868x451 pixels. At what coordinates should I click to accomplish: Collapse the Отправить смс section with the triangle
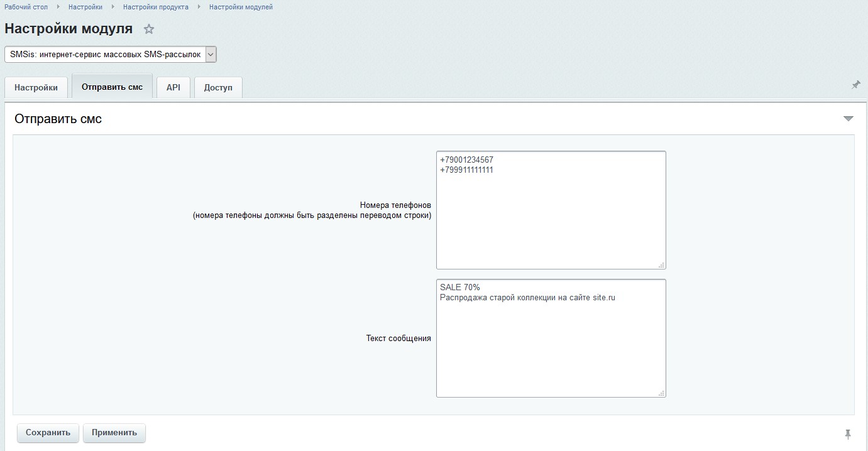click(848, 119)
